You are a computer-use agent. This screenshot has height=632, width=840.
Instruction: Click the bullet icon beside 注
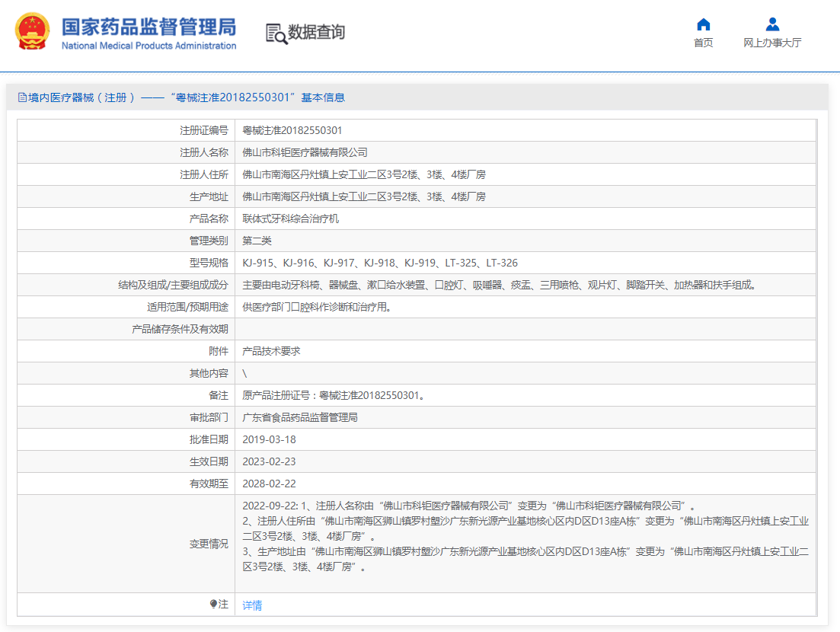click(x=213, y=605)
